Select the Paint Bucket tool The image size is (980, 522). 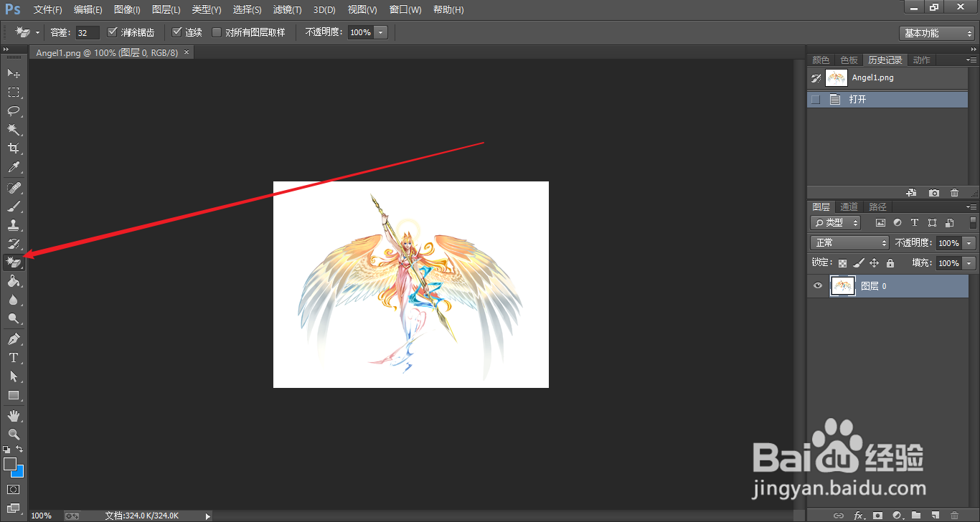(14, 282)
